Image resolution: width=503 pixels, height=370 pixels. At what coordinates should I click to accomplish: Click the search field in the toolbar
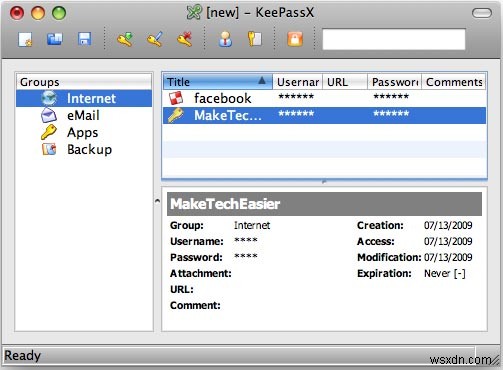coord(394,39)
